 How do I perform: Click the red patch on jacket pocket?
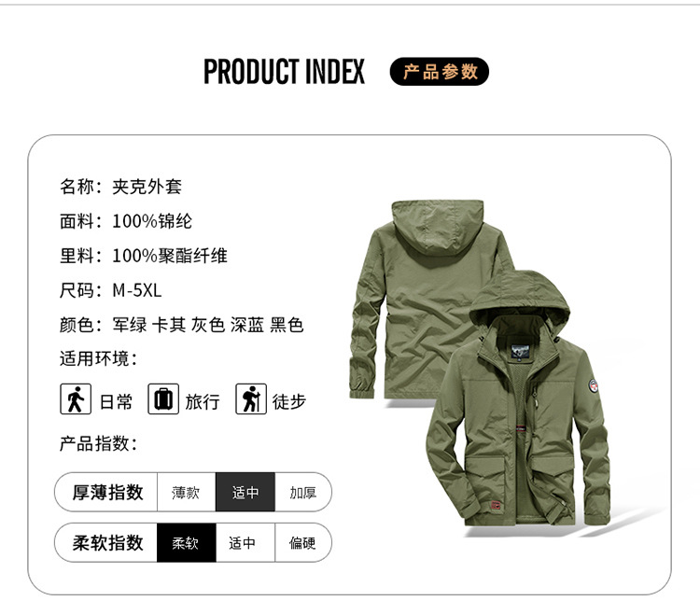coord(496,506)
